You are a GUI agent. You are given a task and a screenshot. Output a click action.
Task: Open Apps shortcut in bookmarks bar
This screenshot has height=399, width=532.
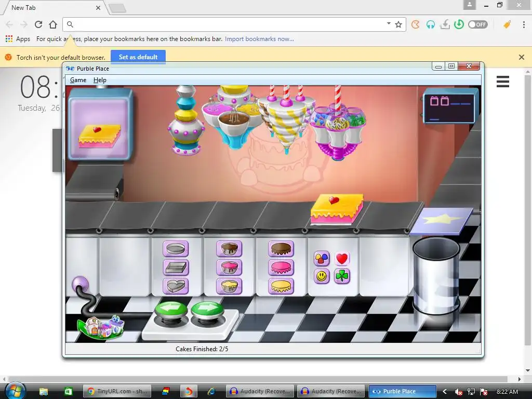(x=18, y=39)
